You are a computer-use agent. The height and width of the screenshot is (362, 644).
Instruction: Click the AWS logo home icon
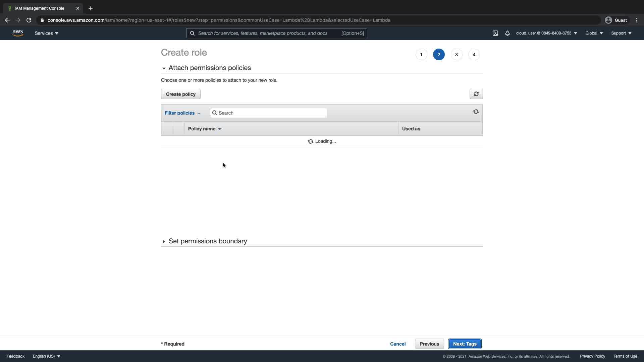pyautogui.click(x=17, y=33)
